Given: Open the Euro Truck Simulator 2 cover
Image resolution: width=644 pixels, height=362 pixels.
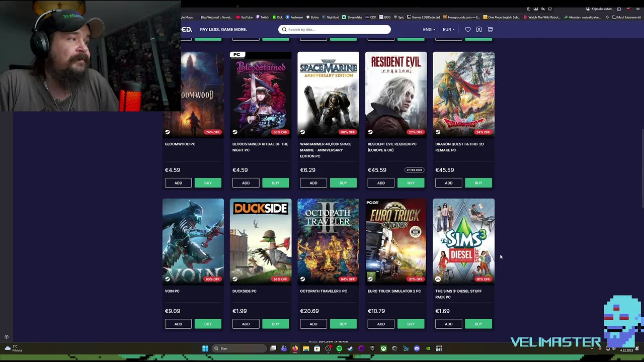Looking at the screenshot, I should (x=396, y=241).
